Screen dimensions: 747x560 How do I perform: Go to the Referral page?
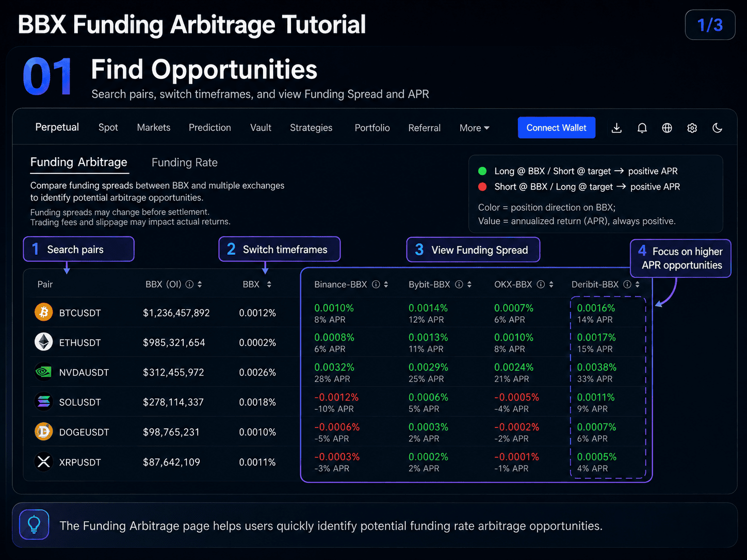click(x=425, y=128)
